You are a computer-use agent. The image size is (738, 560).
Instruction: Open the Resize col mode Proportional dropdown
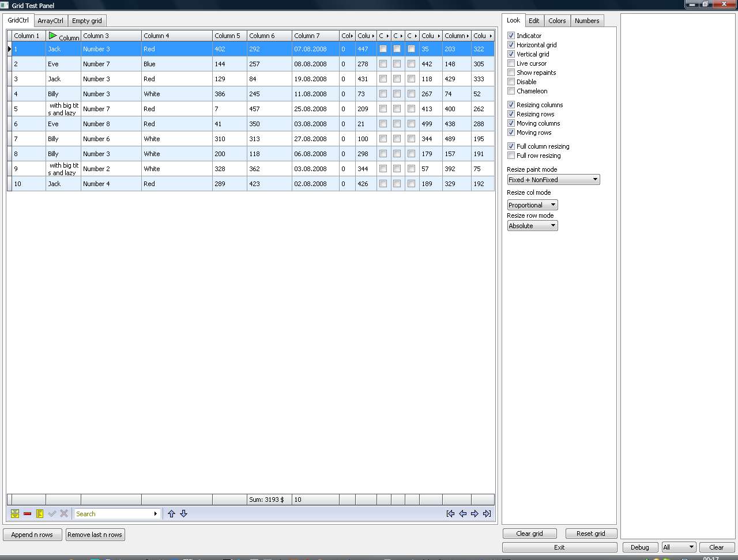click(x=532, y=205)
